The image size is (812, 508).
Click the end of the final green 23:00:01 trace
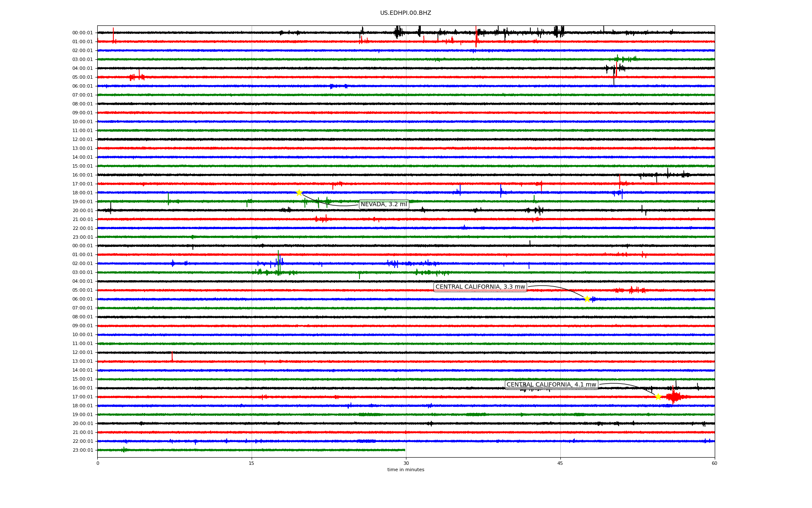[404, 450]
